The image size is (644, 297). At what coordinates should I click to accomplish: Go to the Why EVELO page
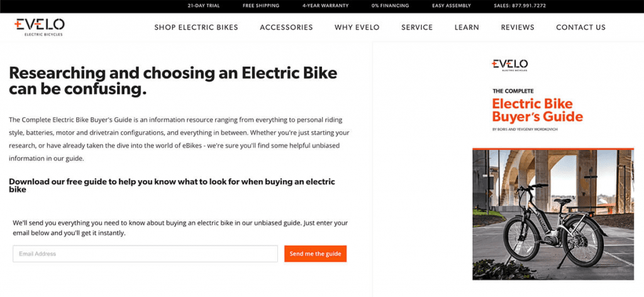pos(357,28)
